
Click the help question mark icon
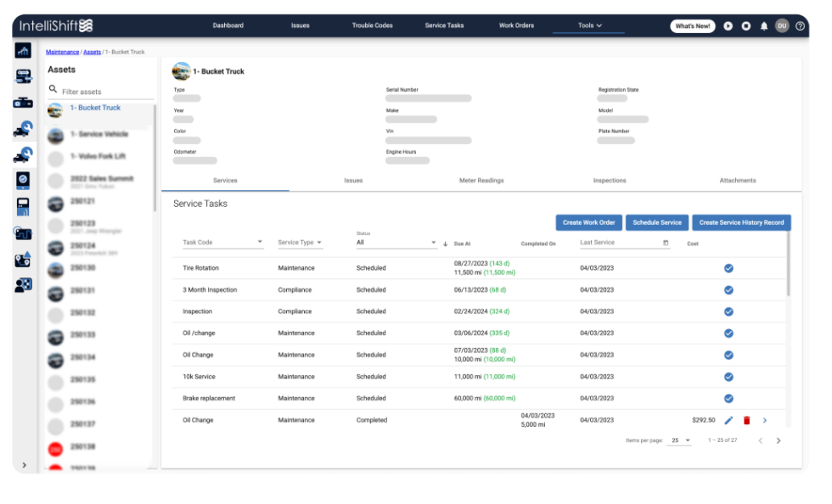pyautogui.click(x=799, y=25)
